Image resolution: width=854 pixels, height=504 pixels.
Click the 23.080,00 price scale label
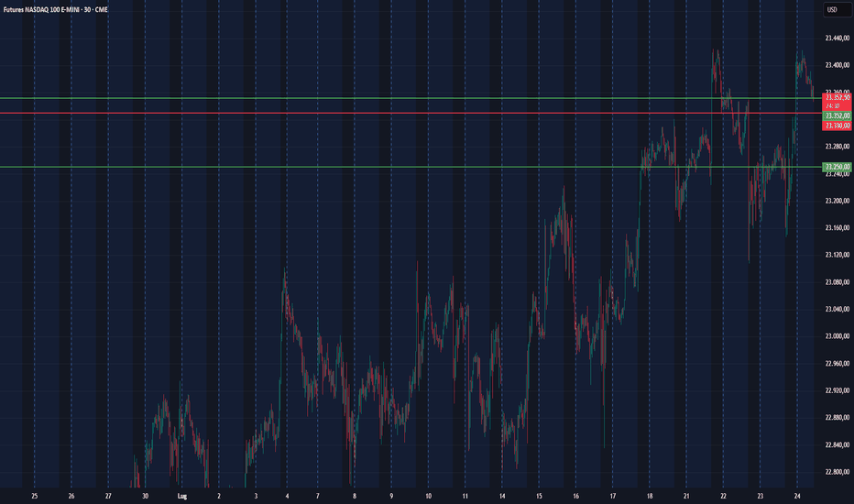pos(838,282)
